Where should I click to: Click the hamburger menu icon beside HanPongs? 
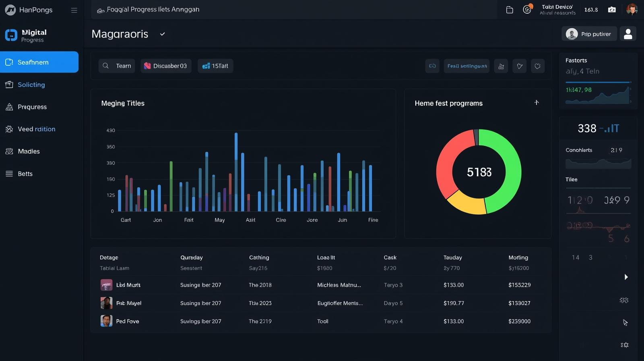74,10
